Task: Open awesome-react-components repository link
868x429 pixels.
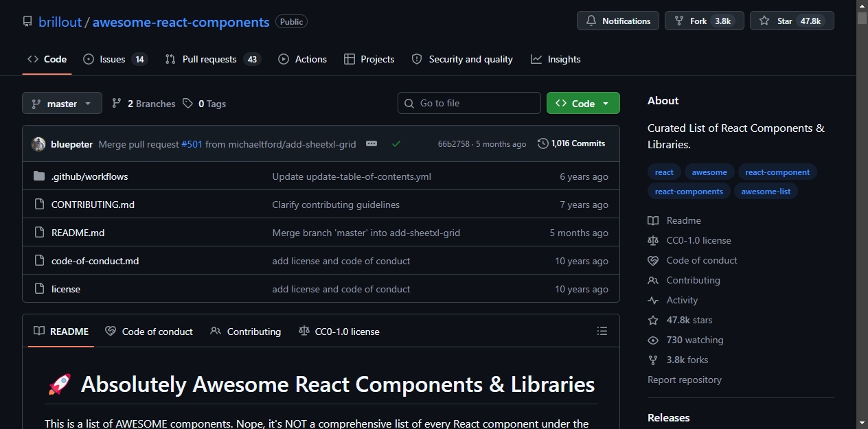Action: (181, 22)
